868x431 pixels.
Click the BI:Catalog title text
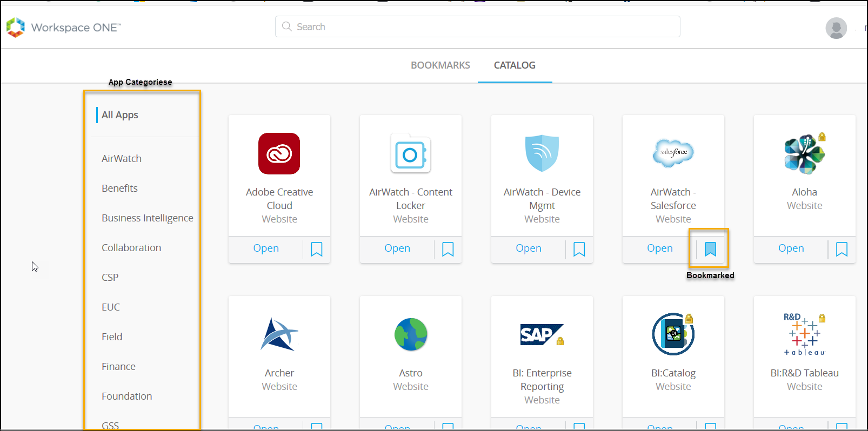[x=673, y=373]
